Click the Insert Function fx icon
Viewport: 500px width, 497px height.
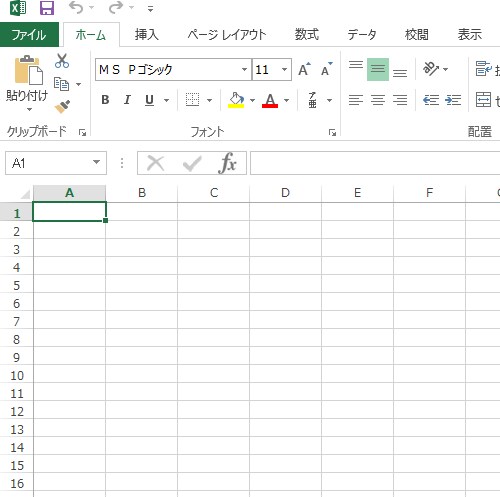228,163
